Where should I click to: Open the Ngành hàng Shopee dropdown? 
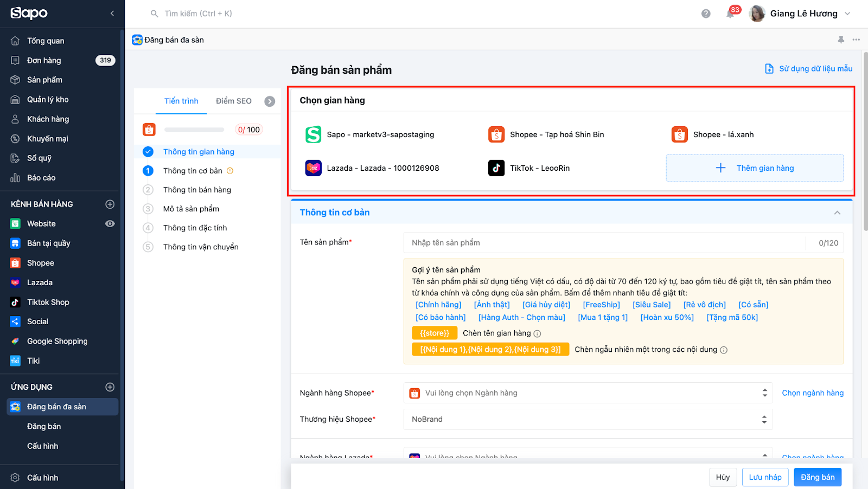point(588,393)
